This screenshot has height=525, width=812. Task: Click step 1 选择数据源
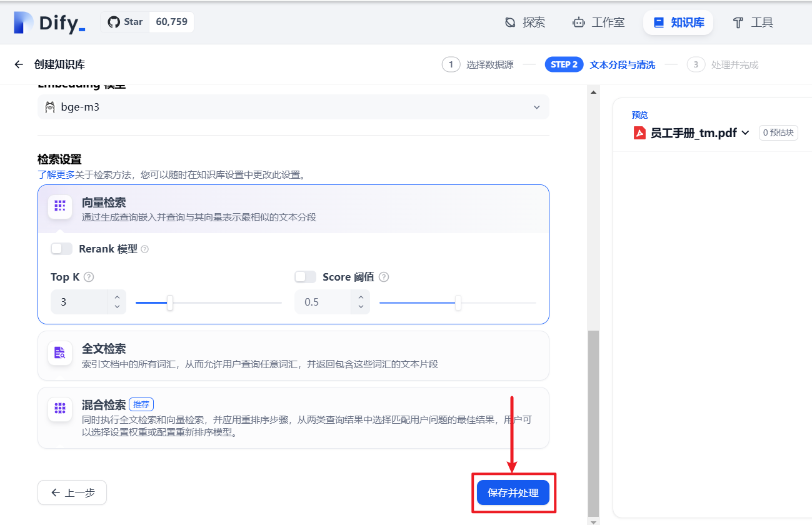478,64
